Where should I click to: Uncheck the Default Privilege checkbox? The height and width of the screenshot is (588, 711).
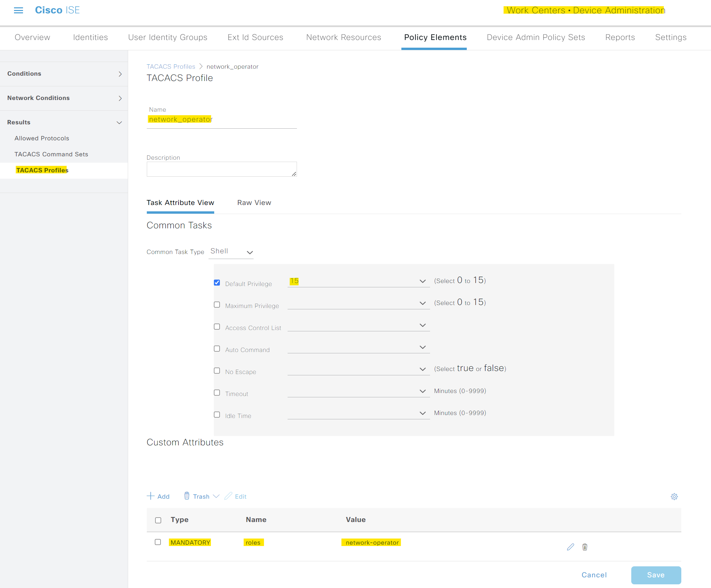click(x=217, y=282)
